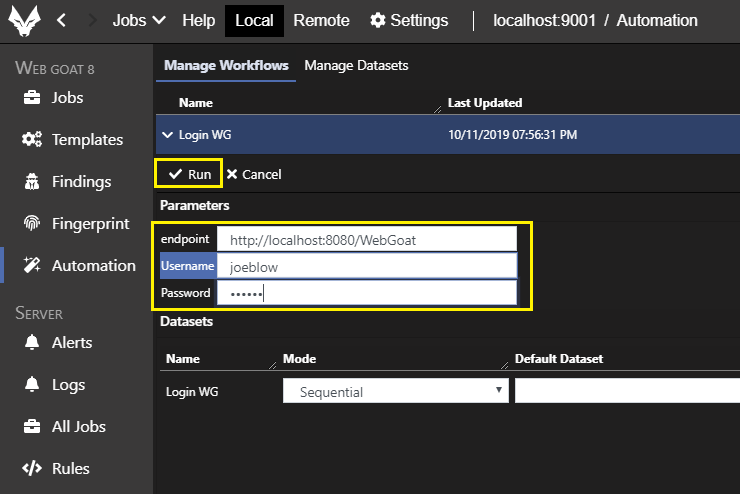Open the Logs bell icon
The image size is (740, 494).
coord(32,384)
